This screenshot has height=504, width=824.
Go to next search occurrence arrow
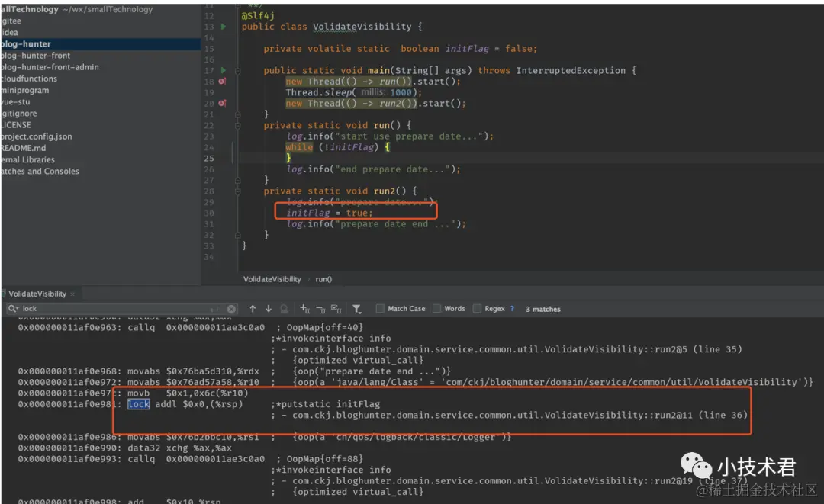coord(269,309)
